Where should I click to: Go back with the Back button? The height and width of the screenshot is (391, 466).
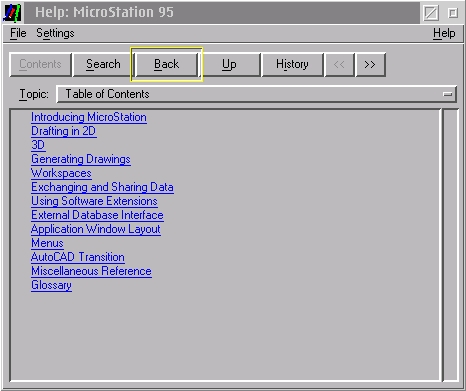pos(166,64)
